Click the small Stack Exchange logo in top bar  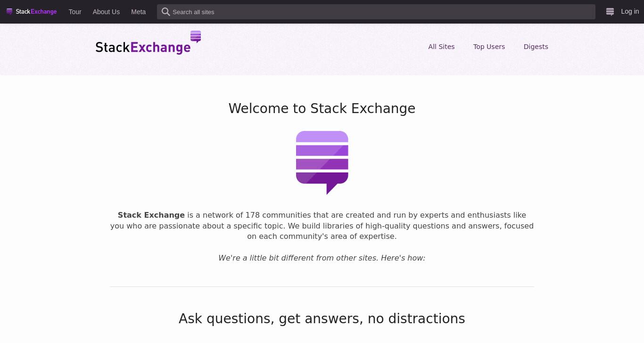tap(32, 12)
